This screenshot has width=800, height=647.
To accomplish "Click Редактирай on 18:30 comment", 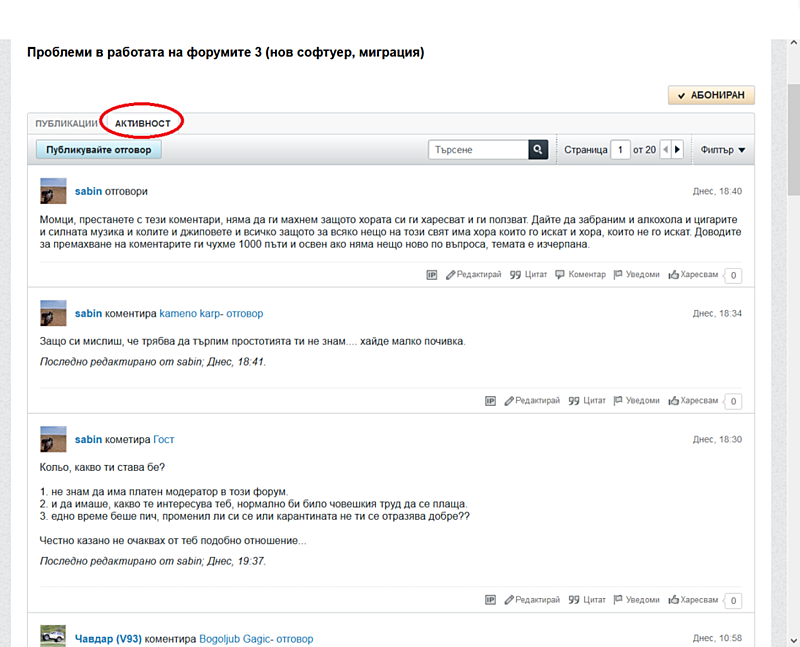I will (x=532, y=600).
